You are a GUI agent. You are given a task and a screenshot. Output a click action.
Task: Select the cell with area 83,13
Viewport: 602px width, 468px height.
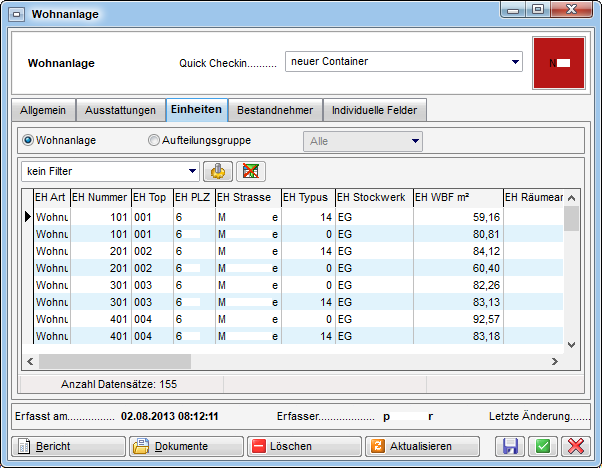click(458, 302)
